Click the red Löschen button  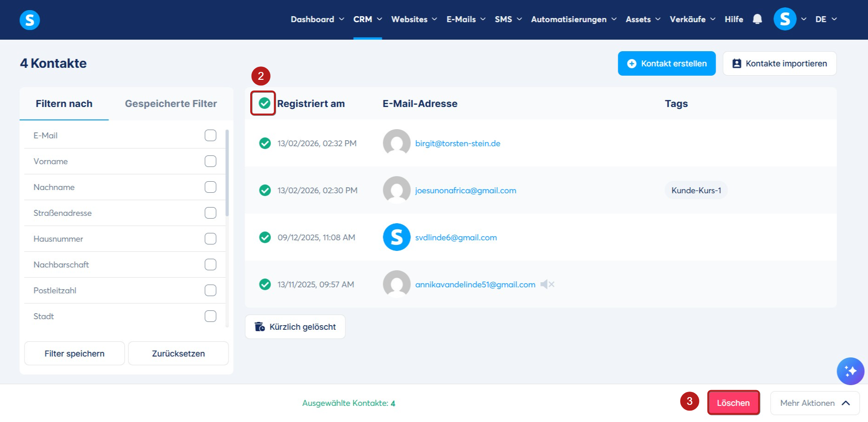[733, 403]
